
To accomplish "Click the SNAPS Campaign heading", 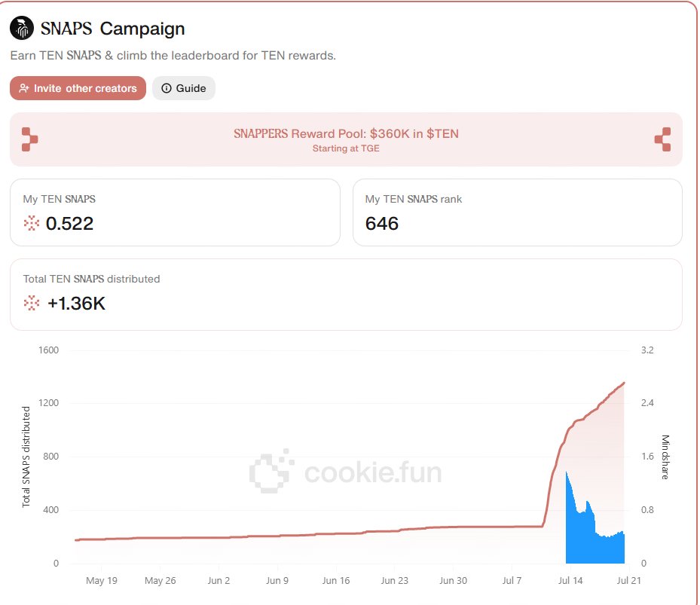I will [112, 29].
